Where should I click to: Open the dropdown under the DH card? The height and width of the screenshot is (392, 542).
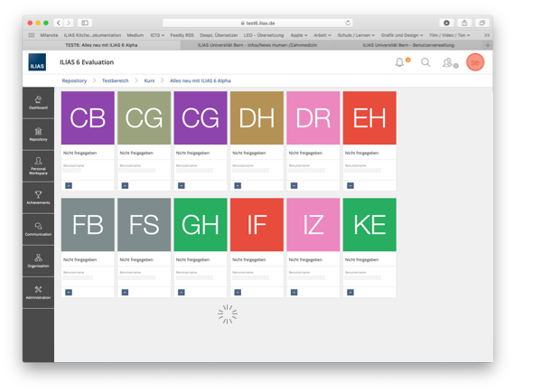(x=237, y=185)
